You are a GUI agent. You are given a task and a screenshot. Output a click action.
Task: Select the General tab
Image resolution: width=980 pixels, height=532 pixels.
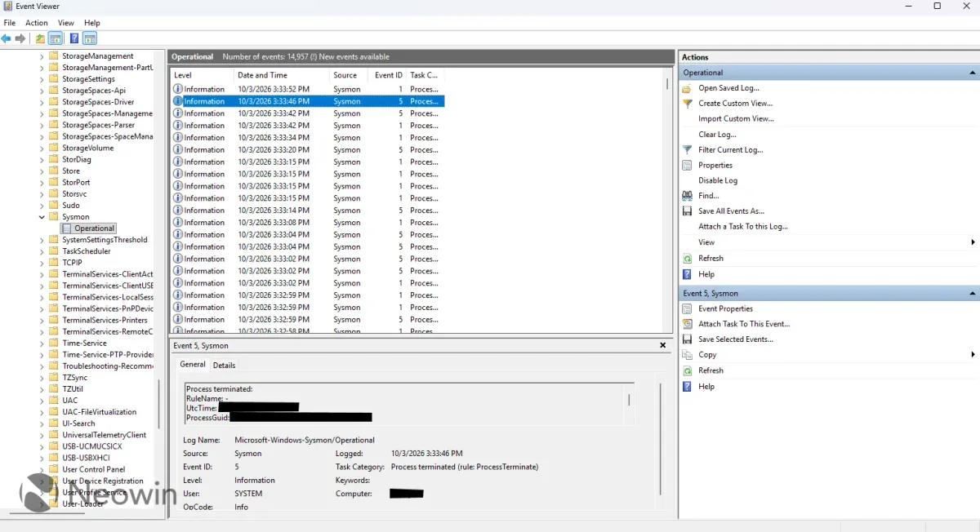[193, 365]
